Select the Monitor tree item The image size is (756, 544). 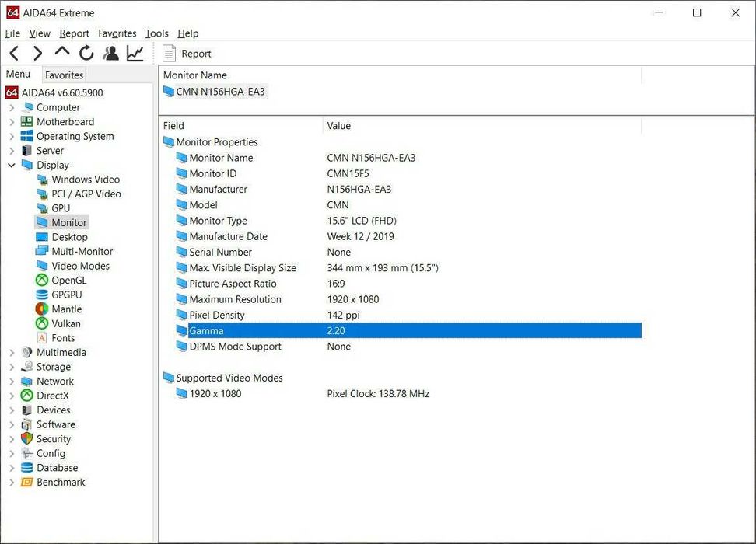[61, 222]
